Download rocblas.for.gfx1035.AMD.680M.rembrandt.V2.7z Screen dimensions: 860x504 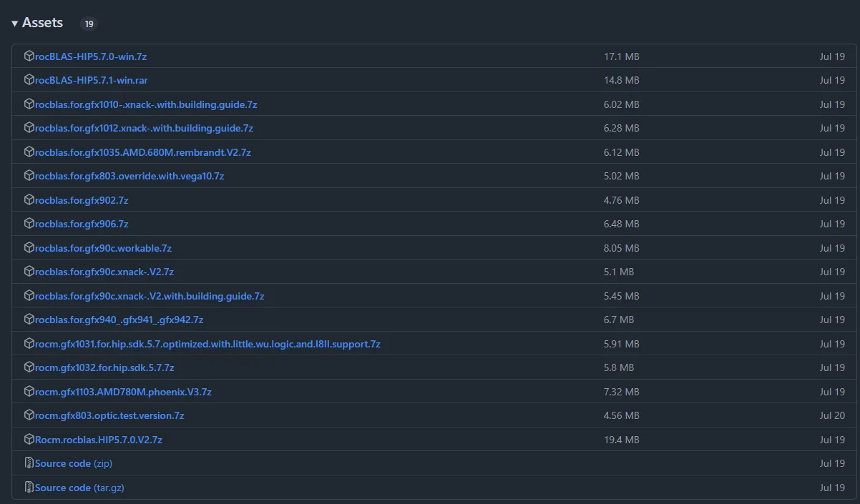tap(143, 152)
